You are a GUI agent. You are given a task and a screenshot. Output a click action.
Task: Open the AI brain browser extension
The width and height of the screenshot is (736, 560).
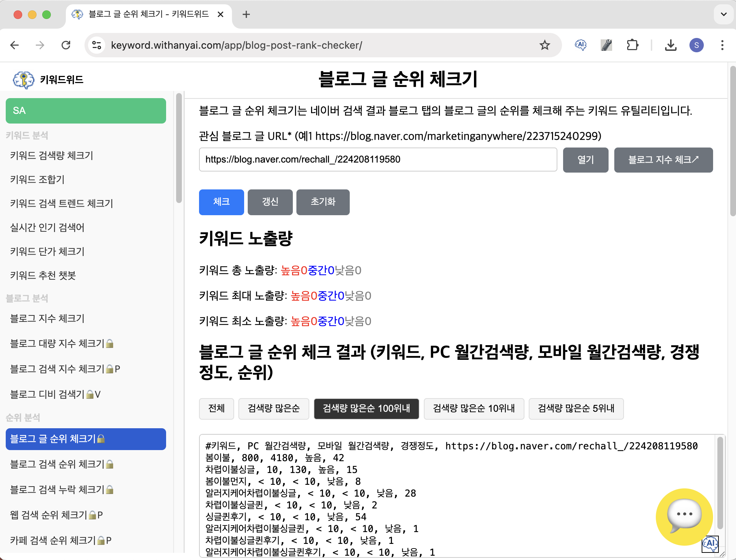point(580,45)
